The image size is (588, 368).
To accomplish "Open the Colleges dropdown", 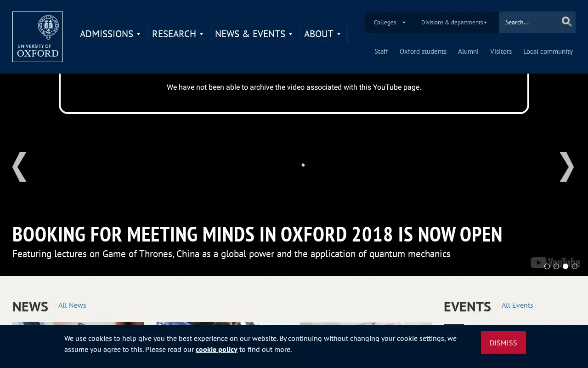I will (x=390, y=22).
